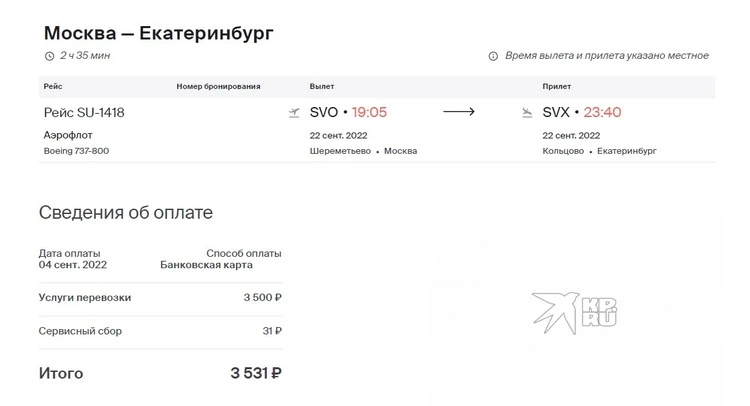Click the Номер бронирования column header
The width and height of the screenshot is (750, 406).
point(218,87)
